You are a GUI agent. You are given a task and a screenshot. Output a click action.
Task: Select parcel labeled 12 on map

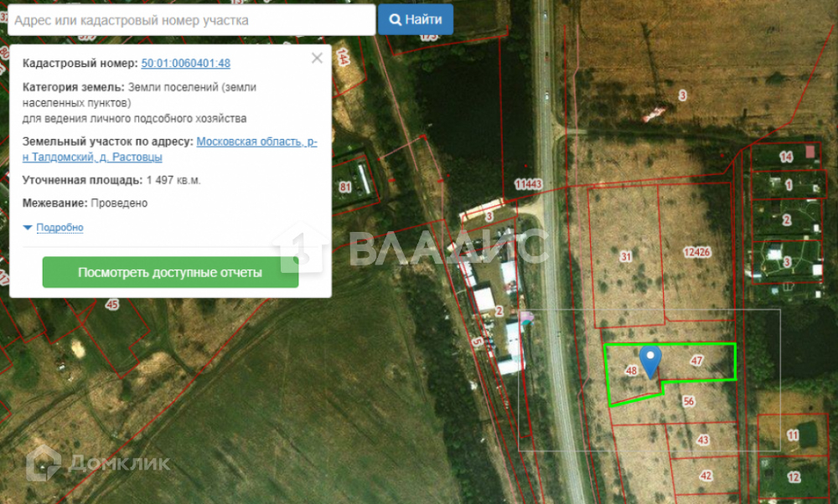click(793, 476)
